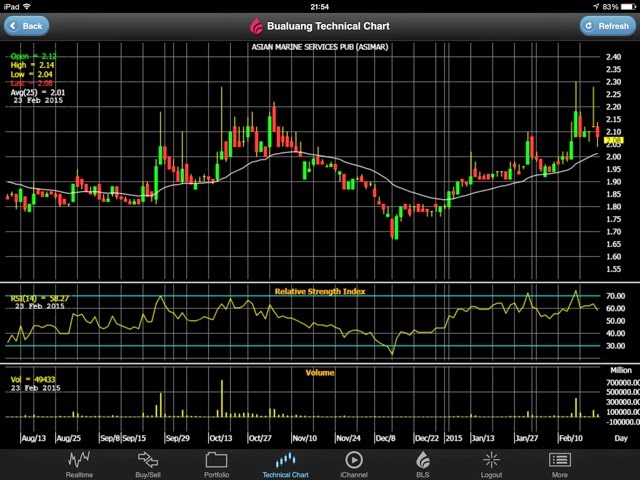
Task: Tap the 1.55 price axis label
Action: [613, 269]
